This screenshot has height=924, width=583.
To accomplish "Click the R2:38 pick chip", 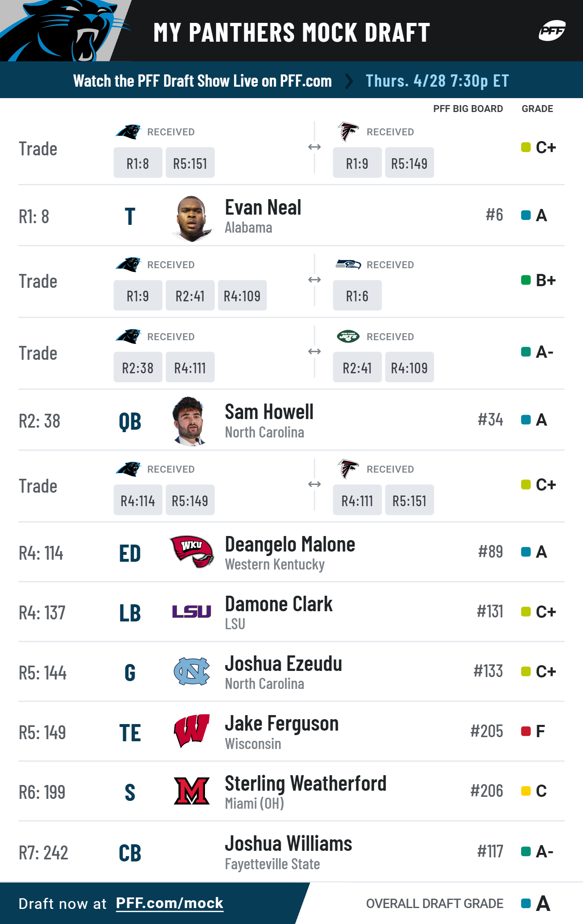I will (138, 368).
